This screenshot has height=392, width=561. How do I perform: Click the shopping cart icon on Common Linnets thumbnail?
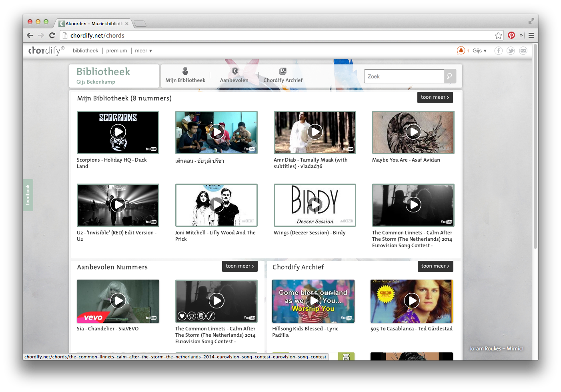click(x=192, y=316)
